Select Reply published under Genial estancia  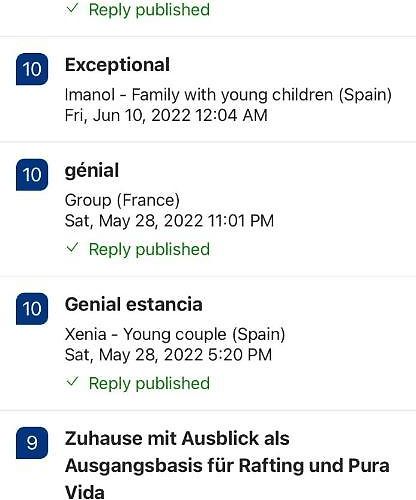pyautogui.click(x=149, y=383)
